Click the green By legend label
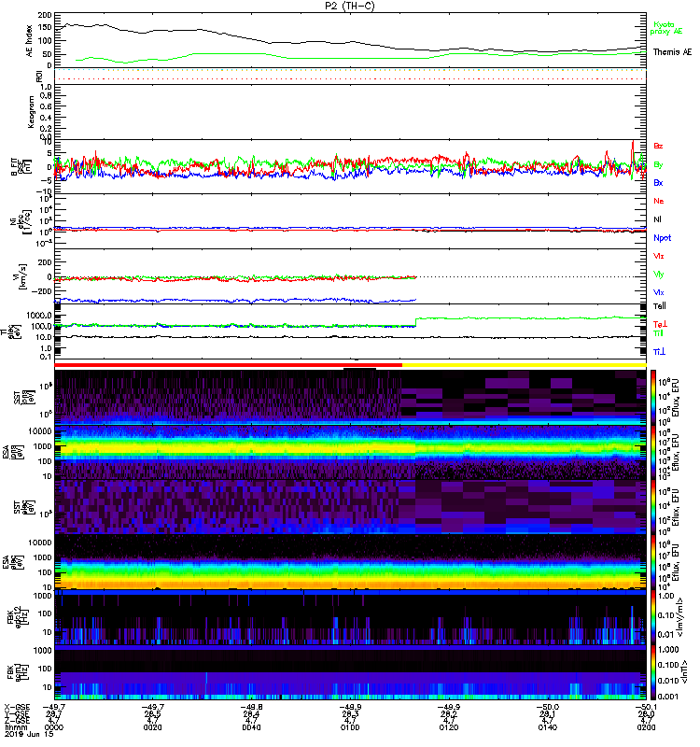The width and height of the screenshot is (700, 747). click(x=658, y=165)
